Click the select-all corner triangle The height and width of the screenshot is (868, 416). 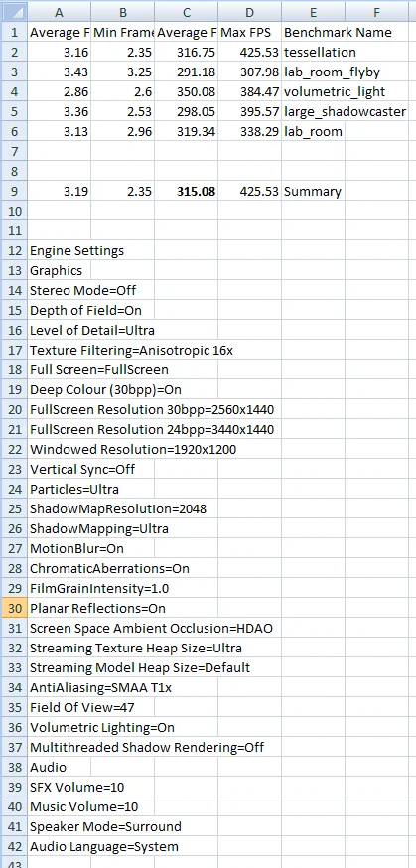click(x=14, y=12)
